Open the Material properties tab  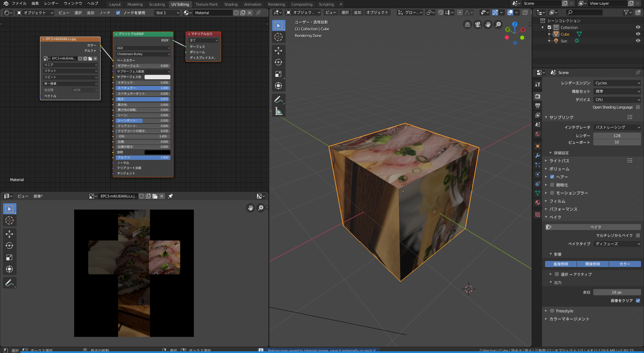[x=538, y=203]
